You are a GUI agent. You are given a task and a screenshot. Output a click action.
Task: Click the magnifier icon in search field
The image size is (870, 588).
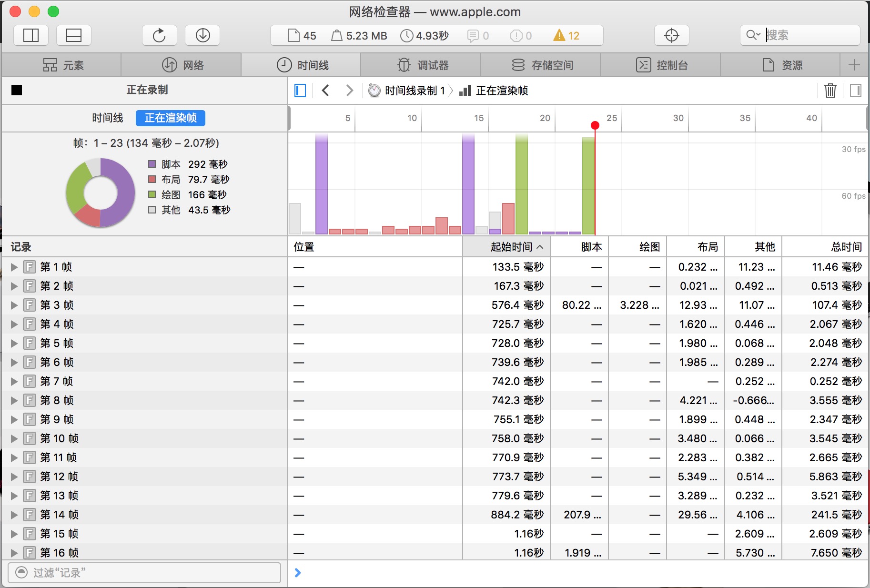coord(753,35)
